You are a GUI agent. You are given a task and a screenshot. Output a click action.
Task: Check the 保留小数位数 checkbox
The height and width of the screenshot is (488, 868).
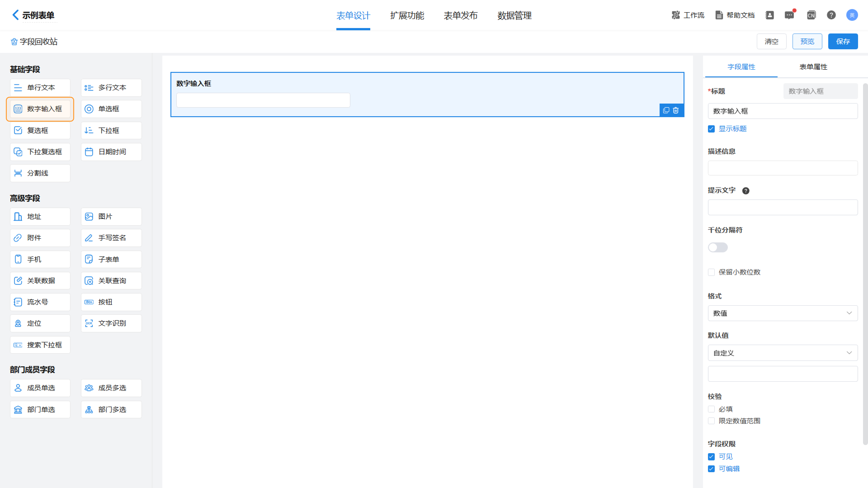coord(711,272)
